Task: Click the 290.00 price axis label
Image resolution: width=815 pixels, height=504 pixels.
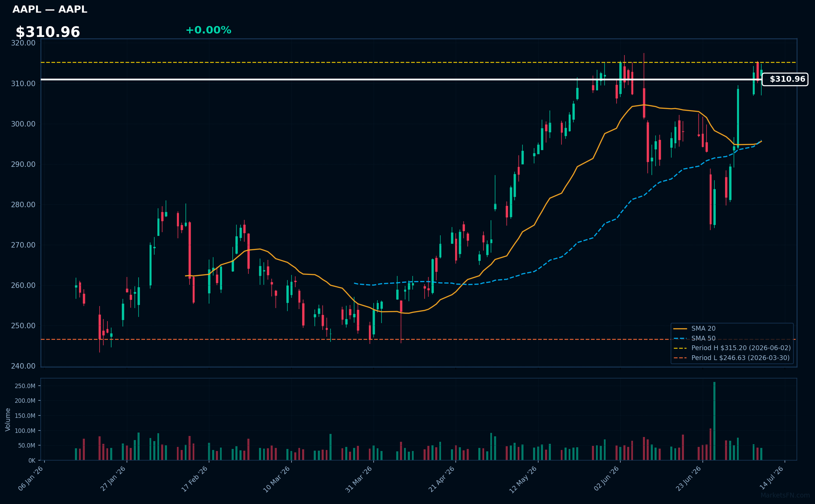Action: 23,164
